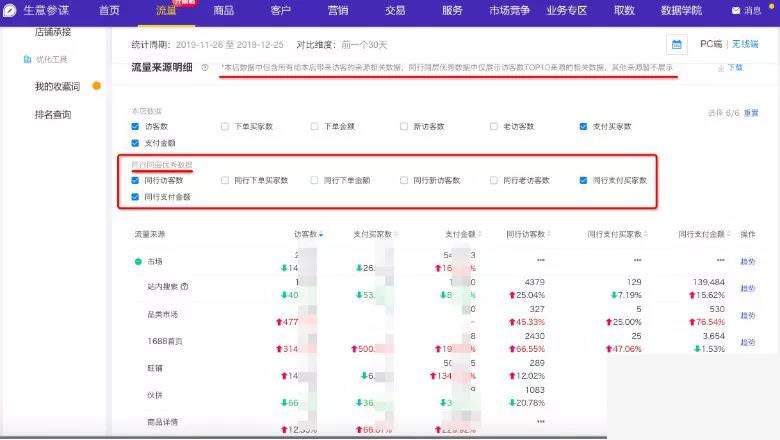Click 趋势 link in 站内搜索 row
780x440 pixels.
747,288
